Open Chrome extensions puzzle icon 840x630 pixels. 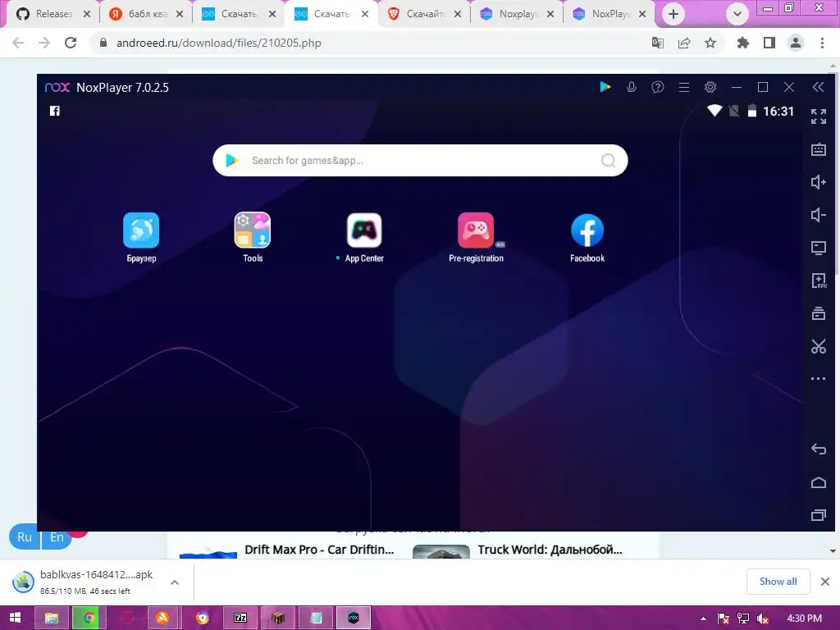pos(743,43)
